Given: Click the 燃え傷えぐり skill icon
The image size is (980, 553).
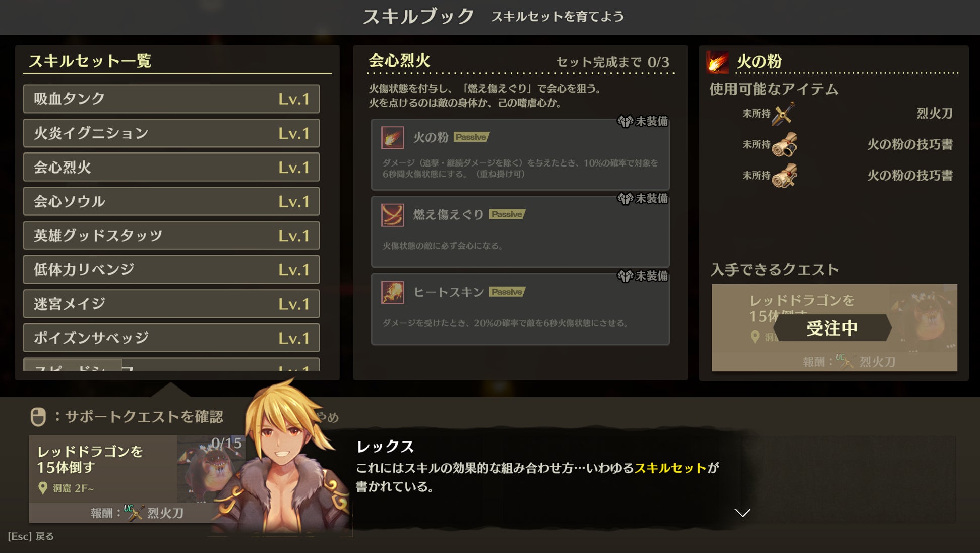Looking at the screenshot, I should (392, 215).
